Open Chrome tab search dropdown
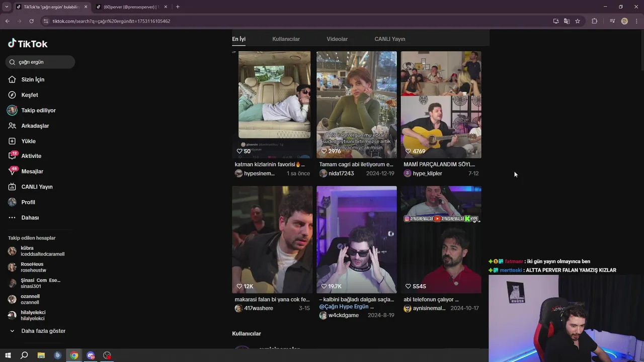The height and width of the screenshot is (362, 644). click(x=7, y=7)
